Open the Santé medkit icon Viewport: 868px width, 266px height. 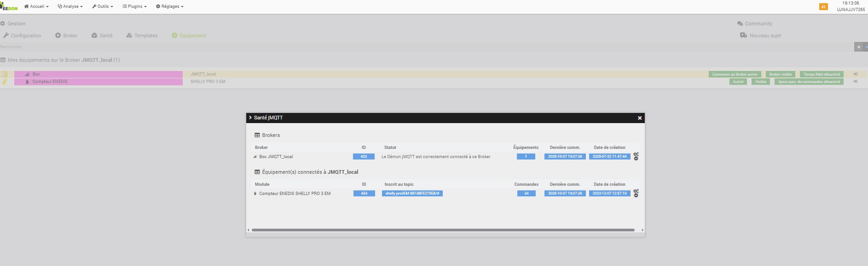pyautogui.click(x=94, y=35)
